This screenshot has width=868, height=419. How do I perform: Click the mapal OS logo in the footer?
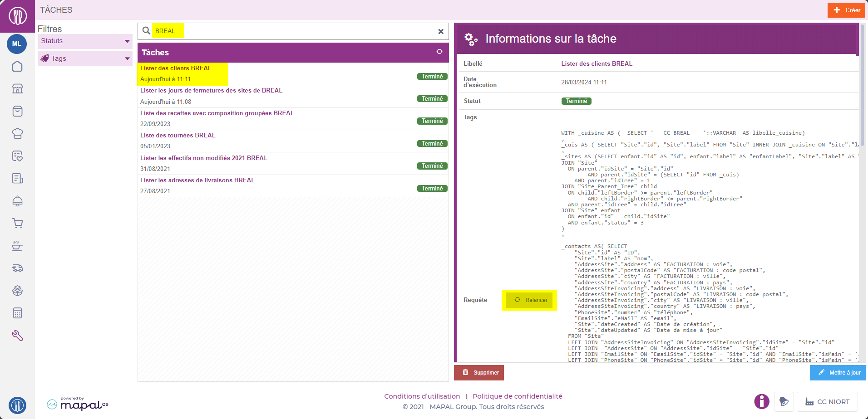pyautogui.click(x=78, y=404)
